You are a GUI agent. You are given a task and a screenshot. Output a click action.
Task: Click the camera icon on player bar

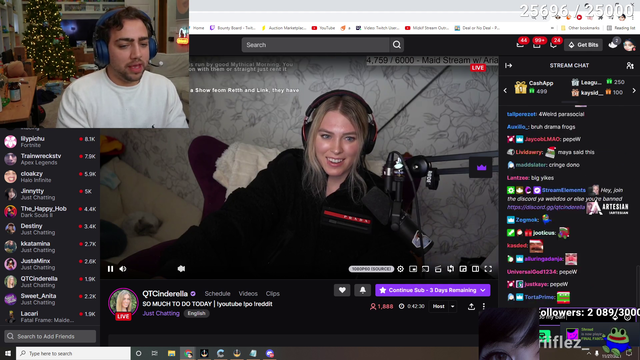coord(181,269)
